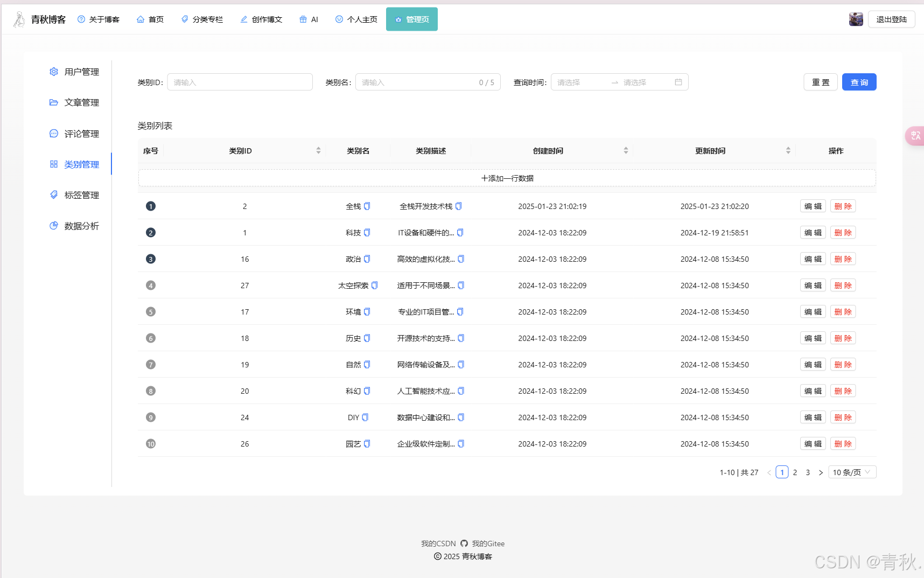
Task: Copy description icon for 全栈开发技术栈
Action: click(459, 206)
